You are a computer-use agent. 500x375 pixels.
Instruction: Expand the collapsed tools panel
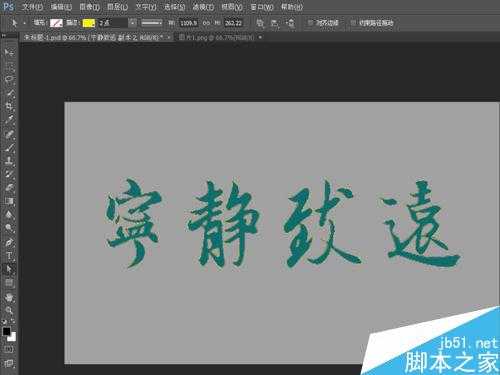coord(4,36)
